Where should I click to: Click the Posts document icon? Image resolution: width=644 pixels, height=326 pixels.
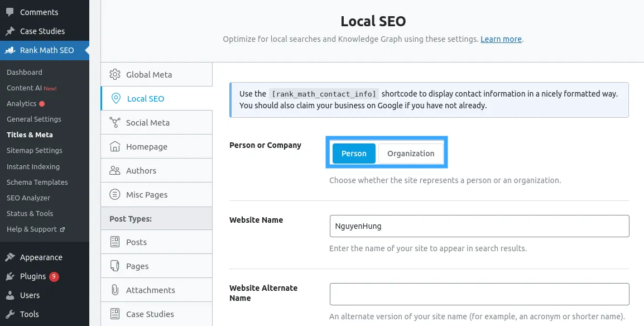click(x=115, y=242)
